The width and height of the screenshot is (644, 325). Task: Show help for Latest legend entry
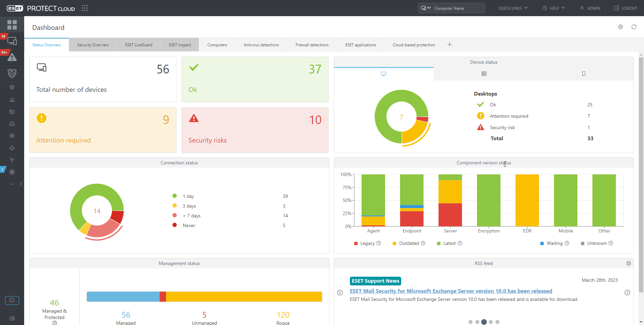click(x=460, y=243)
